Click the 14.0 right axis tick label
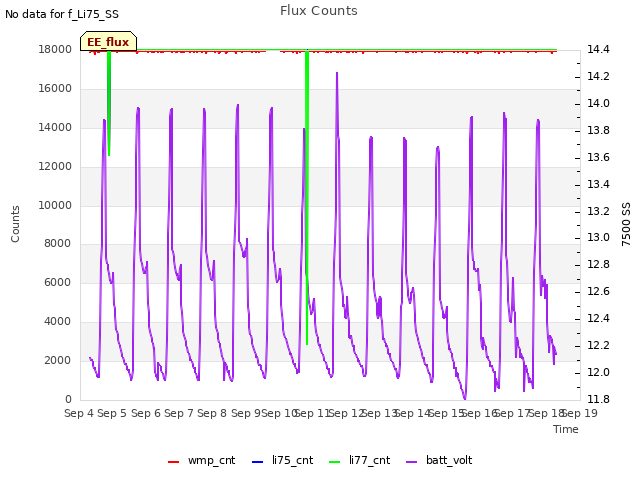Screen dimensions: 640x480 click(x=598, y=103)
